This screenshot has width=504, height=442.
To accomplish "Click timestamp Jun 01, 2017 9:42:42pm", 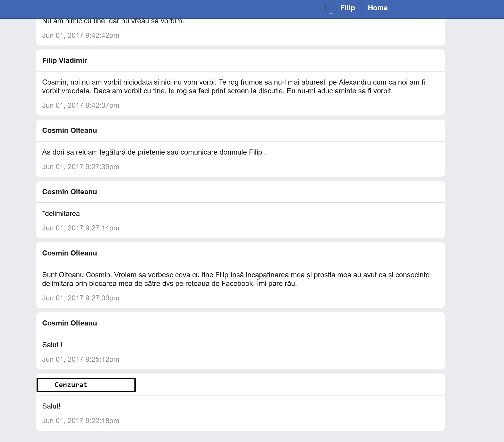I will point(81,36).
